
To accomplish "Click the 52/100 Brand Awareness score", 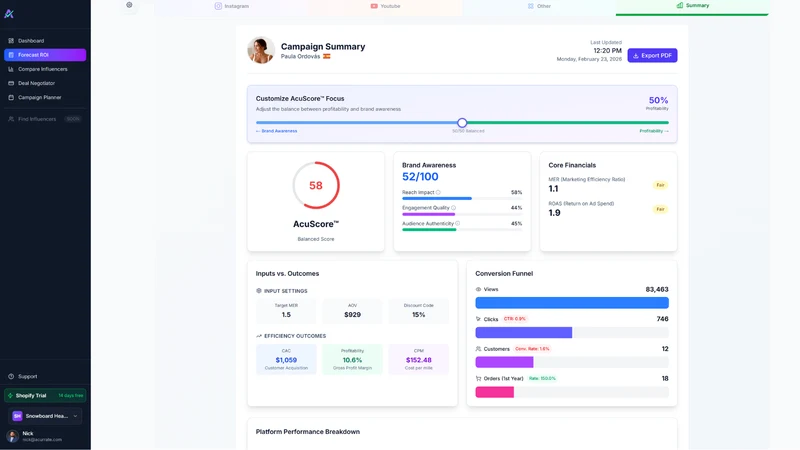I will point(420,177).
